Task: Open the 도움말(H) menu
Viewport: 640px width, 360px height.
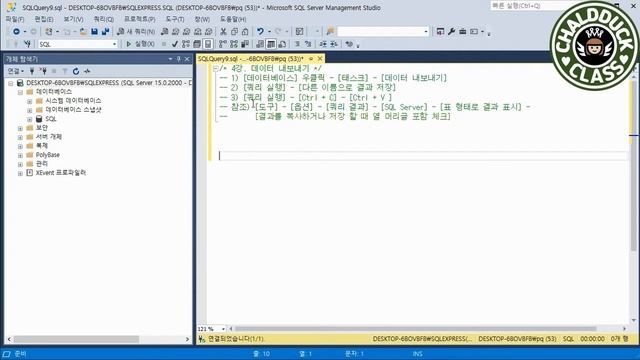Action: [233, 19]
